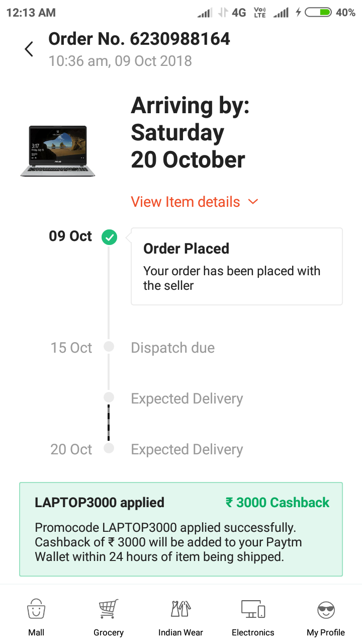362x644 pixels.
Task: Tap the Order Placed status card
Action: pyautogui.click(x=236, y=267)
